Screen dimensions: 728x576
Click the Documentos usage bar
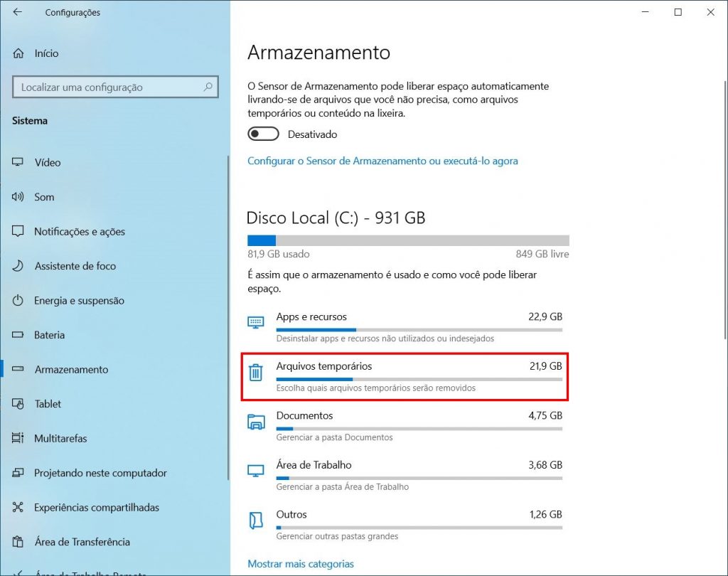419,429
